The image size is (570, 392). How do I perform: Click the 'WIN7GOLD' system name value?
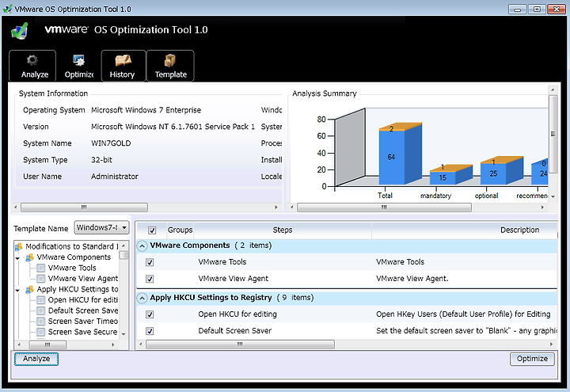tap(111, 143)
